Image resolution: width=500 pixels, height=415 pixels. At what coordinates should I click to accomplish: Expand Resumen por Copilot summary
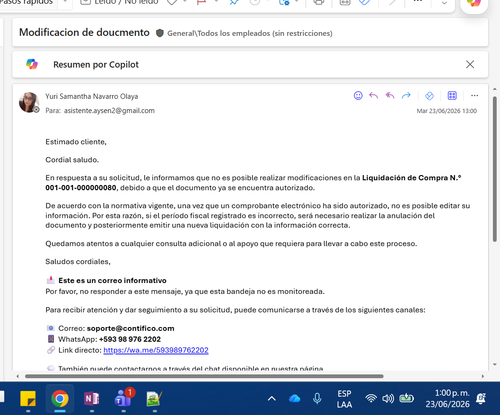point(96,65)
